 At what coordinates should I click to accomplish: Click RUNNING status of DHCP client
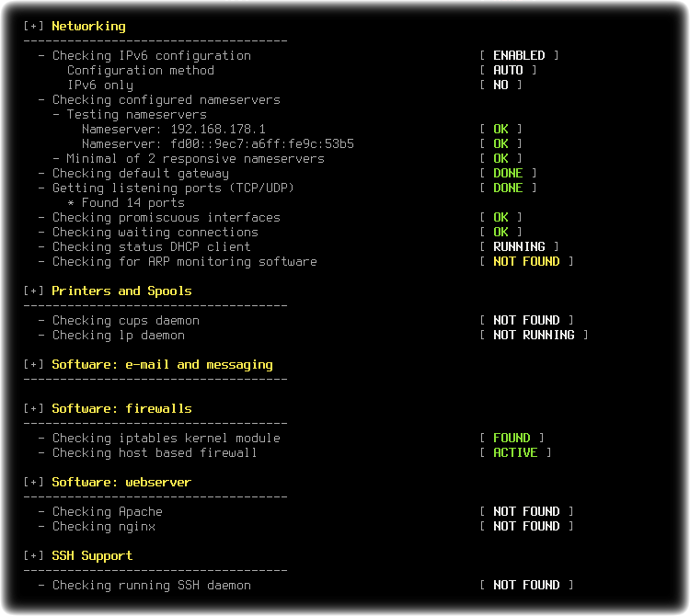[519, 246]
